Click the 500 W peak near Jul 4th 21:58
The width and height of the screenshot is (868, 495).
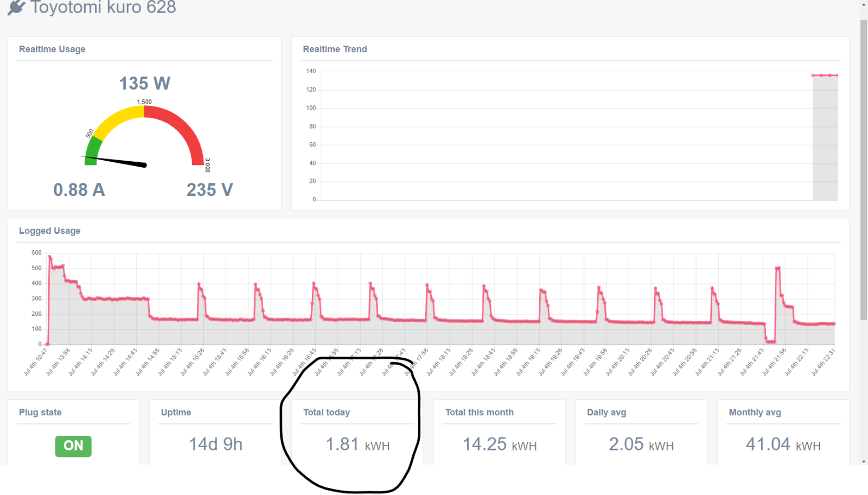778,268
